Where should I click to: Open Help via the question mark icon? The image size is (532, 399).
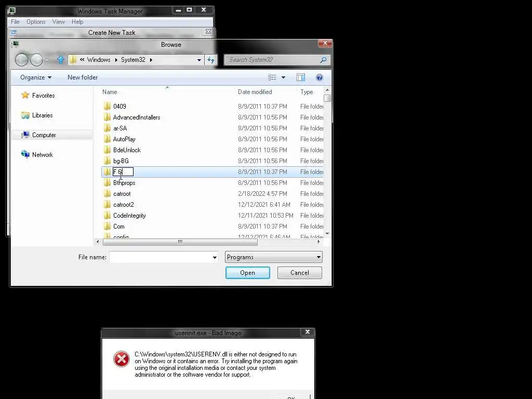tap(320, 77)
